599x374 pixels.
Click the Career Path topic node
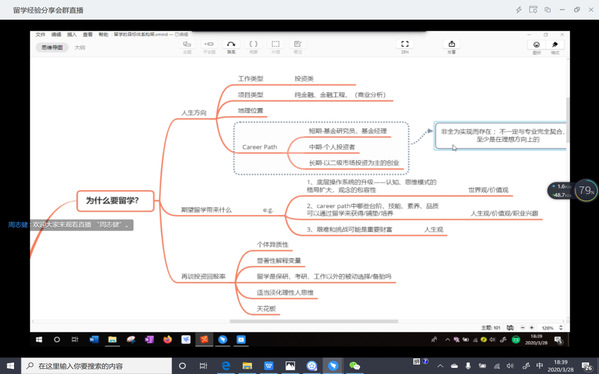260,147
